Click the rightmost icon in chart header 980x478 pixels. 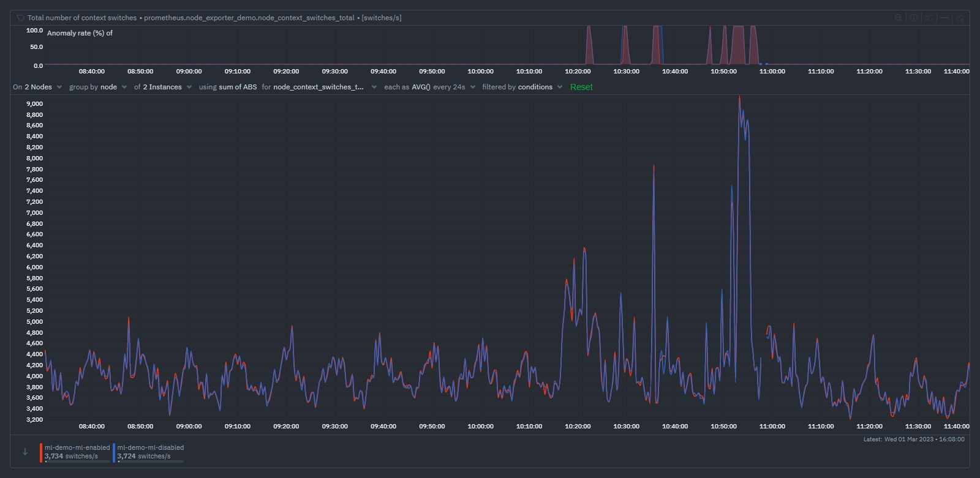(x=960, y=18)
